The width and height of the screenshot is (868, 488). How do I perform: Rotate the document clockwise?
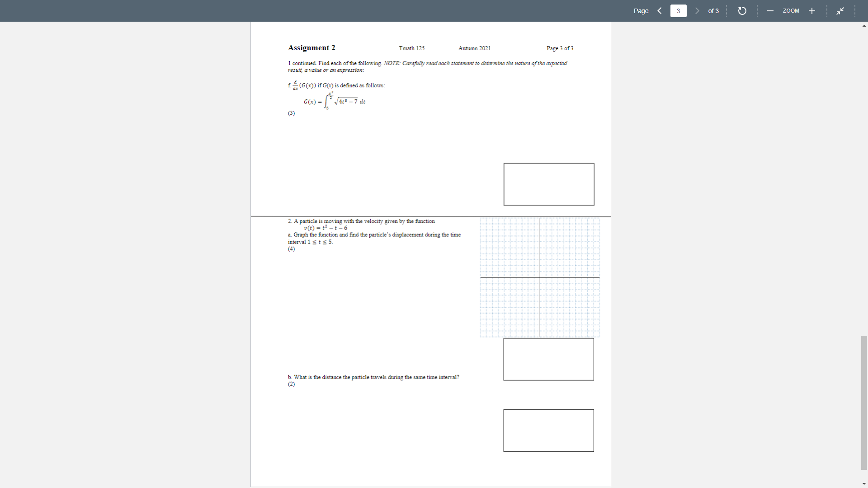(742, 10)
